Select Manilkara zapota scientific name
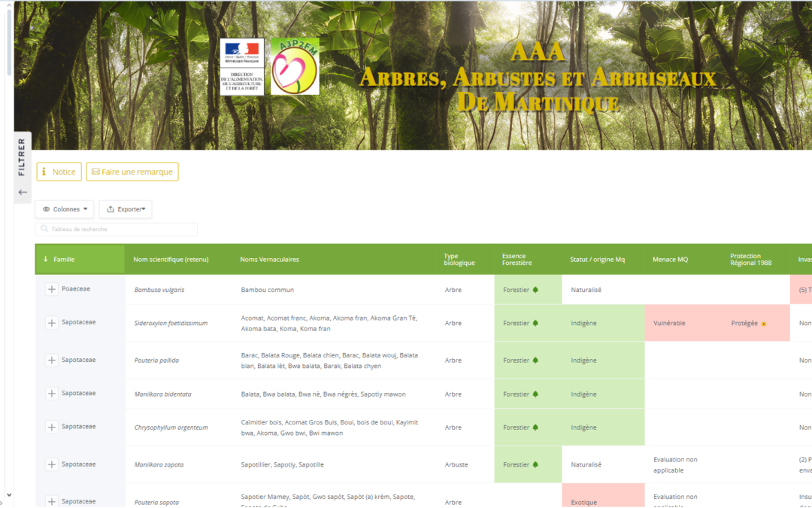The height and width of the screenshot is (508, 812). coord(159,464)
